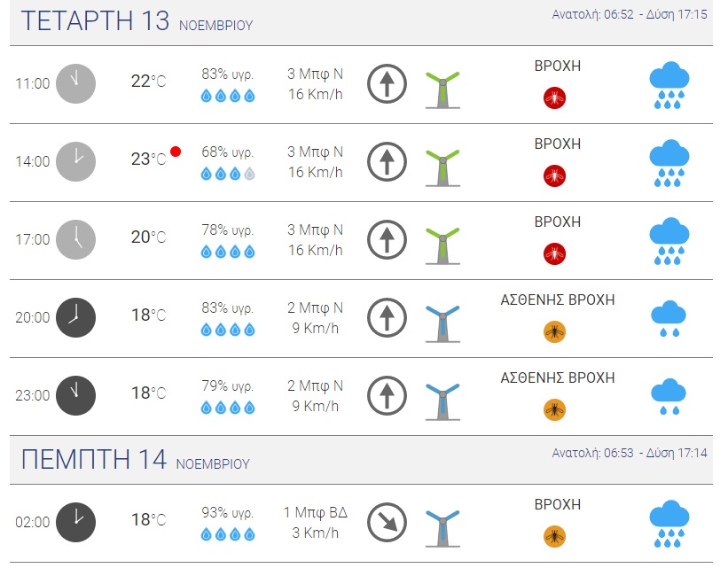Select the ΠΕΜΠΤΗ 14 day header
This screenshot has height=568, width=728.
(x=94, y=460)
